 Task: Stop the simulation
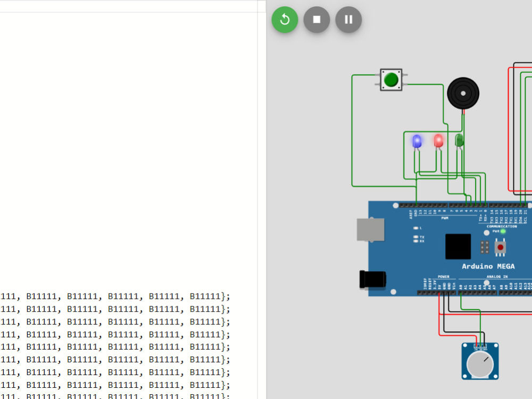pyautogui.click(x=317, y=20)
